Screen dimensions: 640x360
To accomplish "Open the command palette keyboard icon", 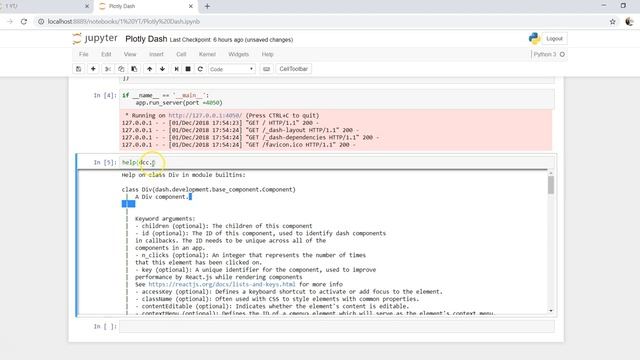I will click(x=267, y=69).
